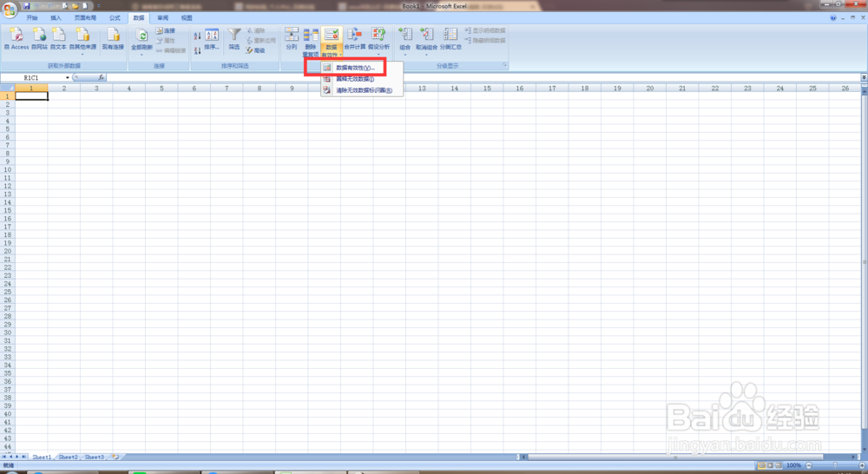Click Remove Duplicates (删除重复项)
The image size is (868, 474).
tap(311, 42)
